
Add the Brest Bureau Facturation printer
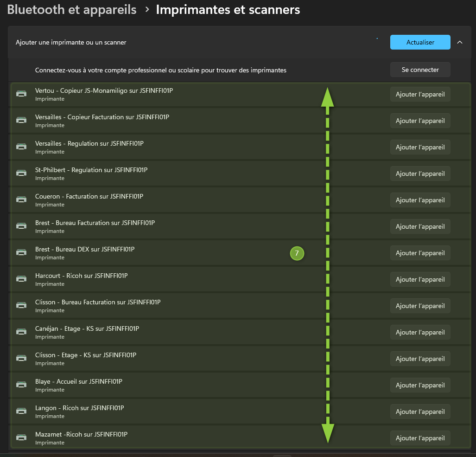(420, 226)
